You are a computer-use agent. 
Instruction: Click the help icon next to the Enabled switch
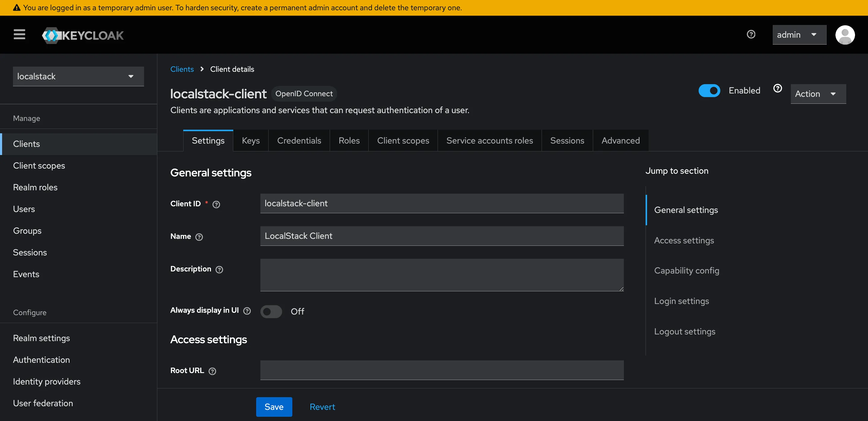click(x=777, y=88)
